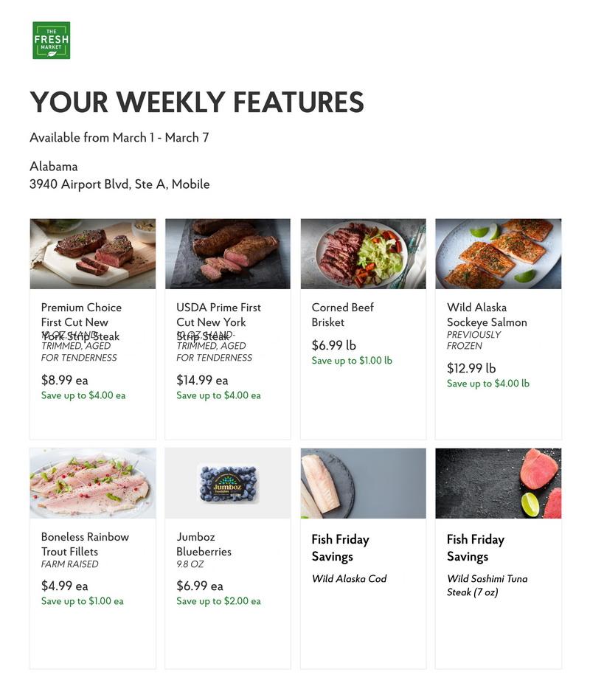Image resolution: width=590 pixels, height=700 pixels.
Task: Open the USDA Prime strip steak photo
Action: [228, 254]
